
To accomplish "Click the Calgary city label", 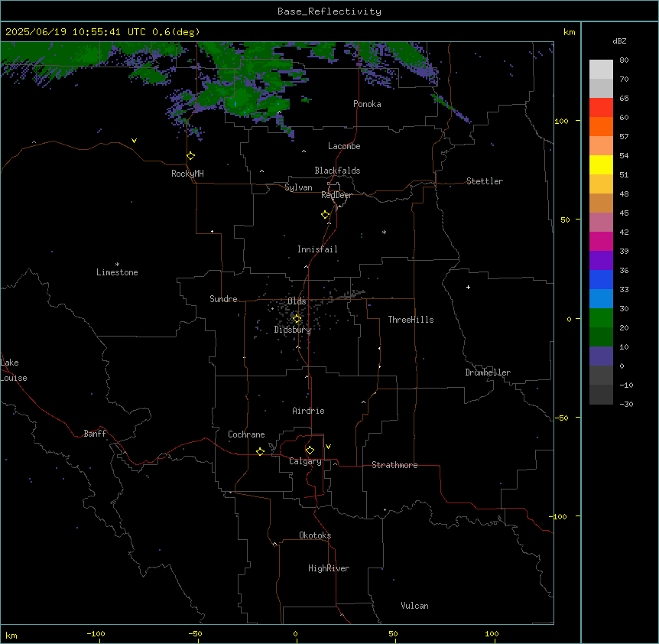I will [305, 461].
